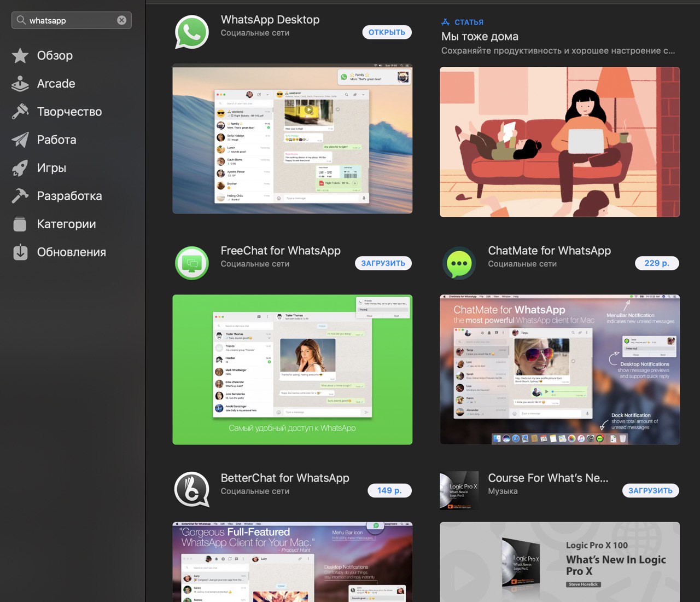Click the Игры rocket icon
This screenshot has height=602, width=700.
pyautogui.click(x=20, y=168)
